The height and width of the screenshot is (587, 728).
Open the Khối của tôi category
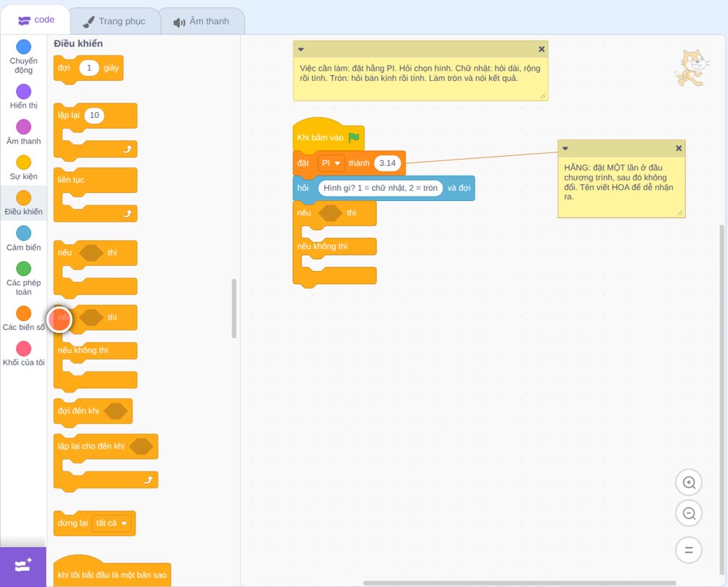click(x=24, y=354)
